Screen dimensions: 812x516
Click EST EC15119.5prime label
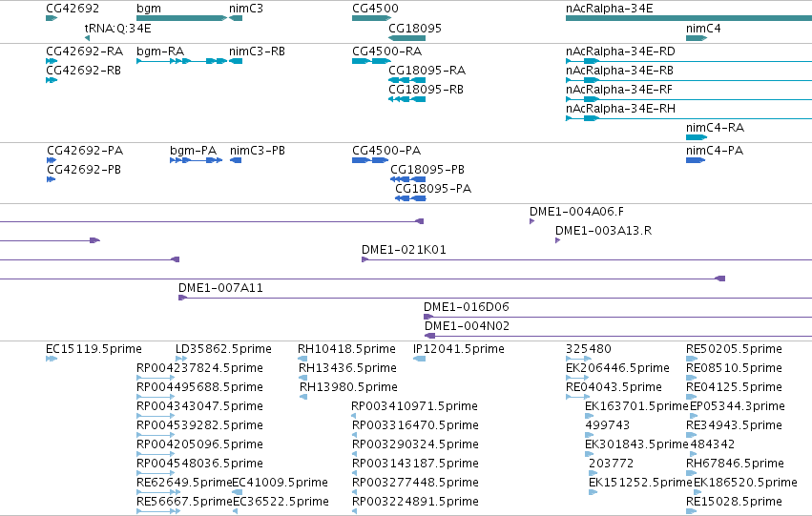point(94,349)
